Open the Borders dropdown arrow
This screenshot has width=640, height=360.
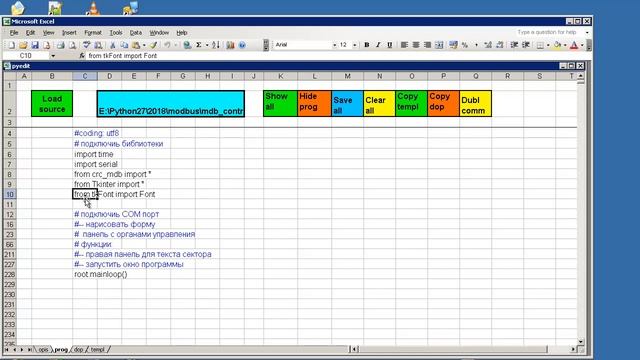tap(548, 45)
